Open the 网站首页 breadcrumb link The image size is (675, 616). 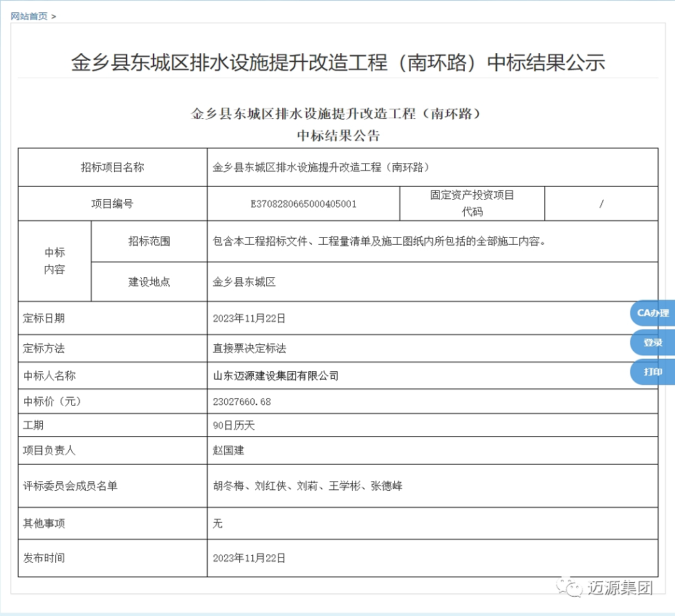[29, 17]
